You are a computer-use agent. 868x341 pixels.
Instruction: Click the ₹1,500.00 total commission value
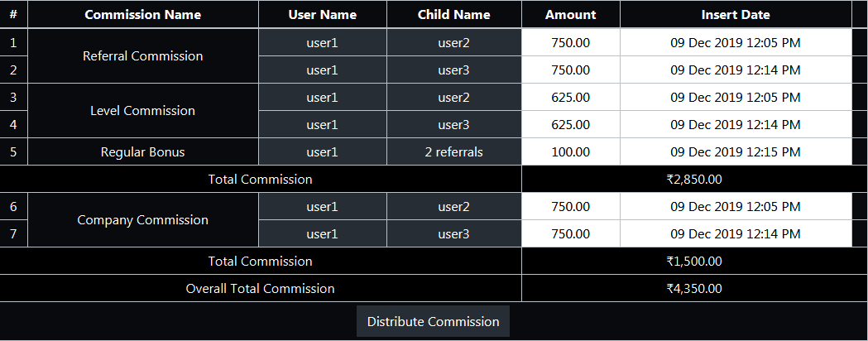click(694, 261)
